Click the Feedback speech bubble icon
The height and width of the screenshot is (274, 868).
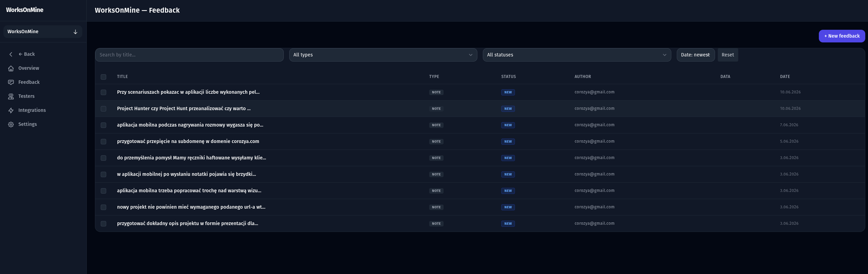[x=11, y=82]
